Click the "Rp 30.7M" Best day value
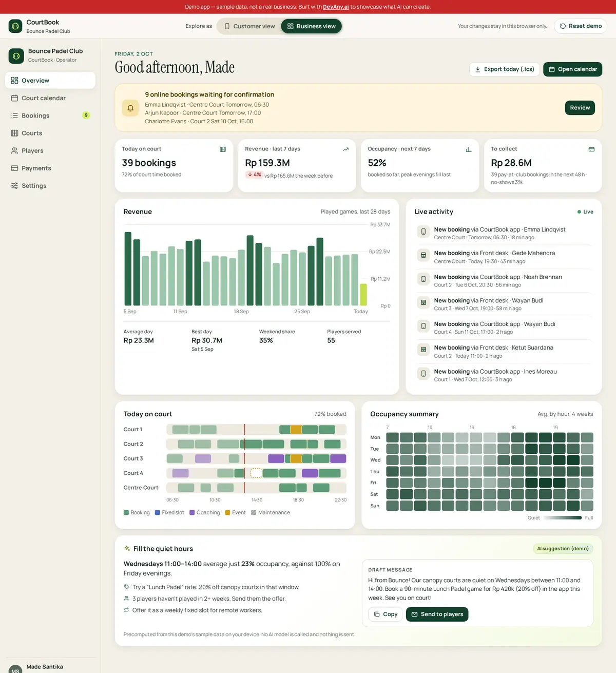The height and width of the screenshot is (673, 616). 207,340
